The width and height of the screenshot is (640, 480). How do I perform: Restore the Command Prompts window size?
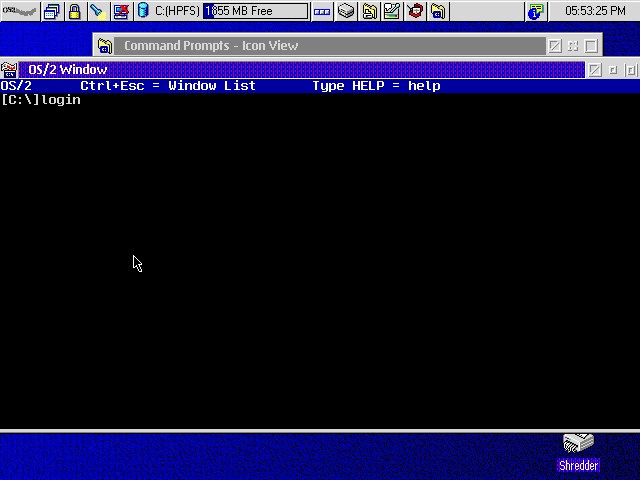[x=573, y=46]
